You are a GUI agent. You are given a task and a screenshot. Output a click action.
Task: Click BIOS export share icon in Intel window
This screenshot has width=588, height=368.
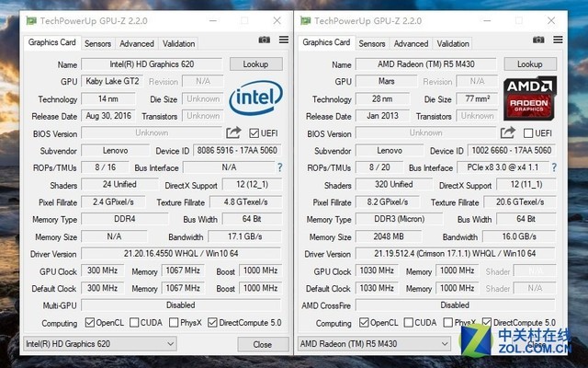[233, 132]
